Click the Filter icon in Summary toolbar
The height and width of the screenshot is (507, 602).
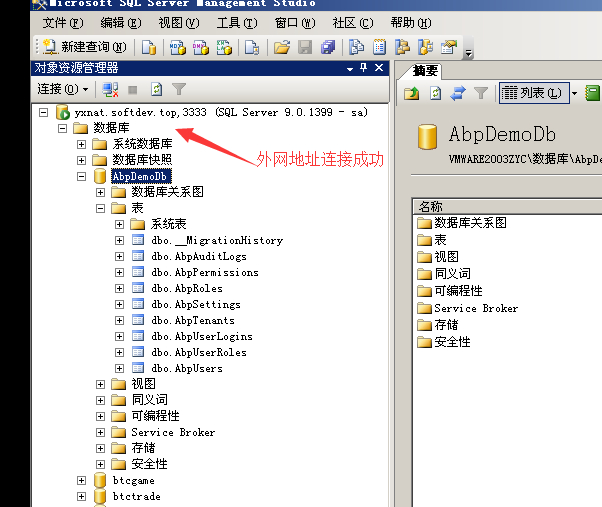pyautogui.click(x=481, y=93)
